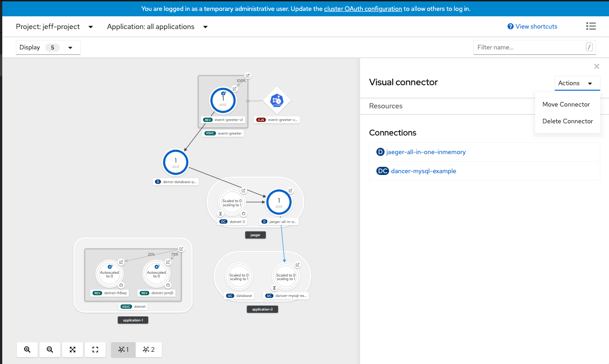609x364 pixels.
Task: Click GitHub icon on dotnet-lt8wp revision
Action: (x=121, y=285)
